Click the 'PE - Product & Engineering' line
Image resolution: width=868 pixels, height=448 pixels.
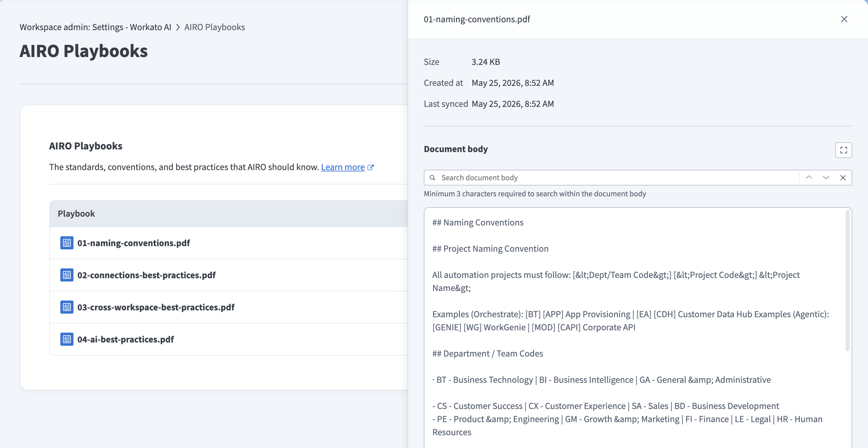pos(628,425)
